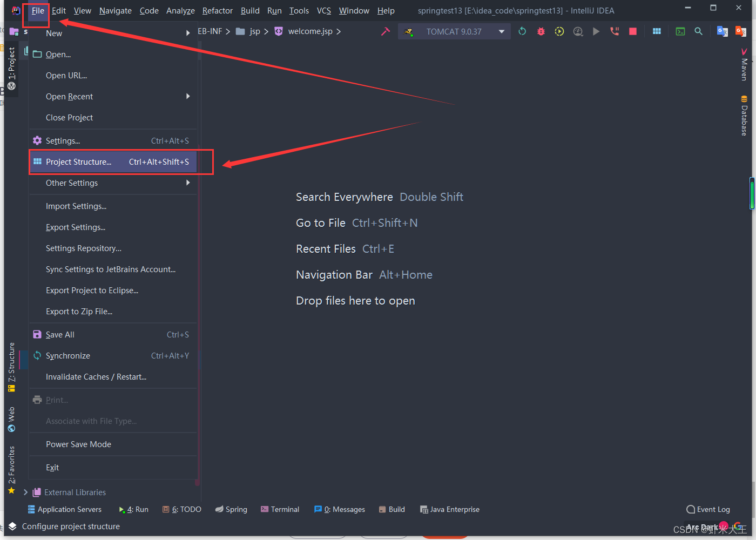Open the VCS menu

pos(324,11)
